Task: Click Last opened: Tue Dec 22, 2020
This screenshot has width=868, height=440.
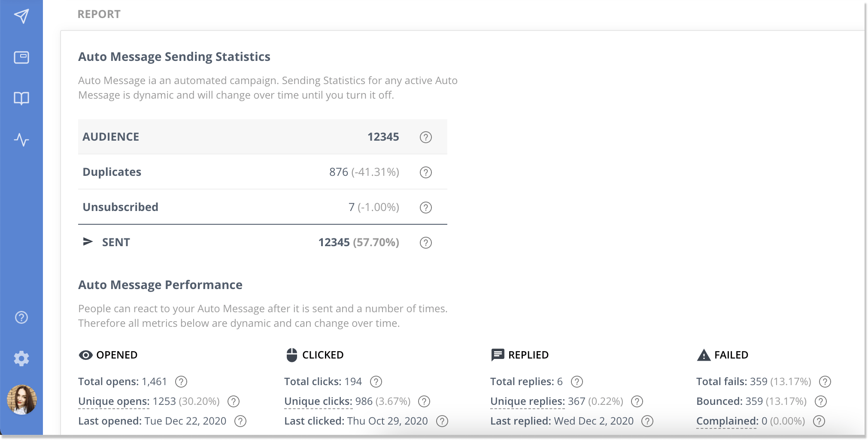Action: click(152, 421)
